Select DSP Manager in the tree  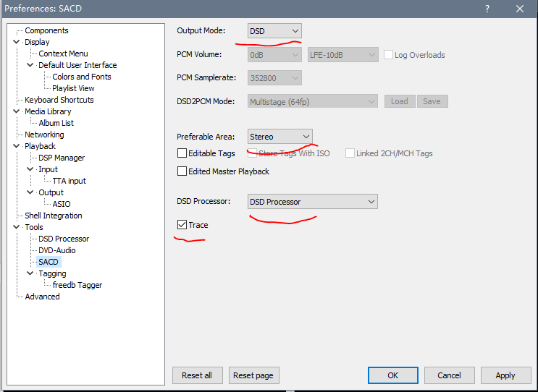tap(62, 158)
